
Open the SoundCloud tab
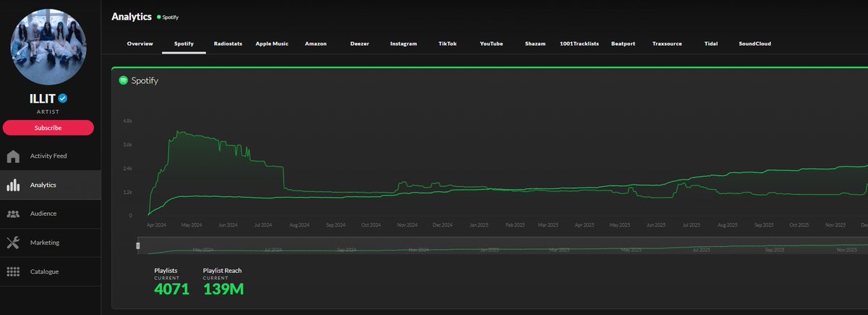tap(754, 43)
